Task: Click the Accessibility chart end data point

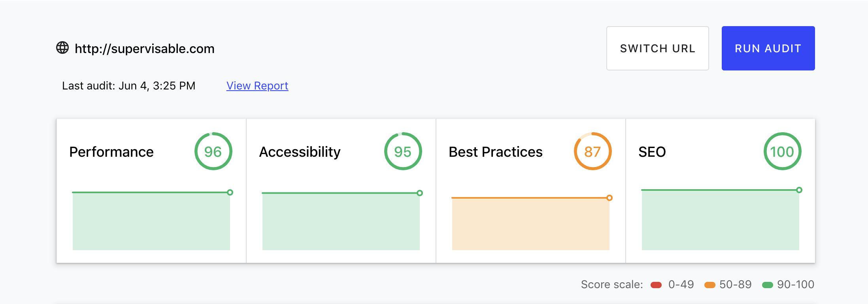Action: pos(420,193)
